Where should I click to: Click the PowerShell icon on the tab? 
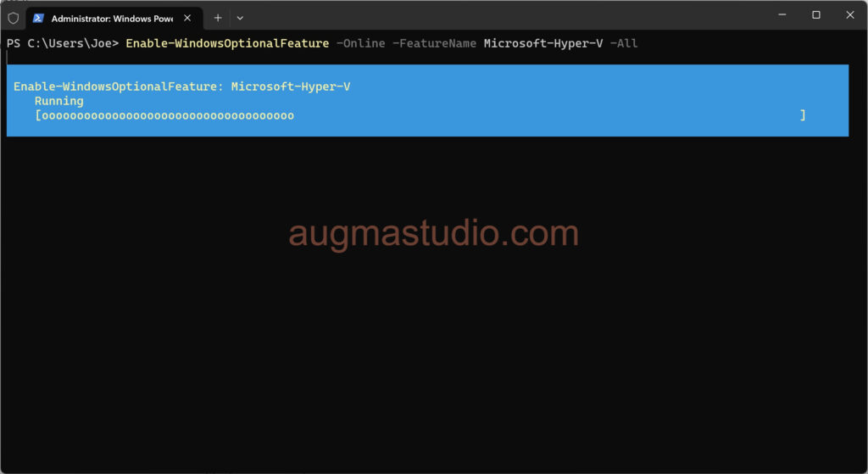pyautogui.click(x=38, y=18)
